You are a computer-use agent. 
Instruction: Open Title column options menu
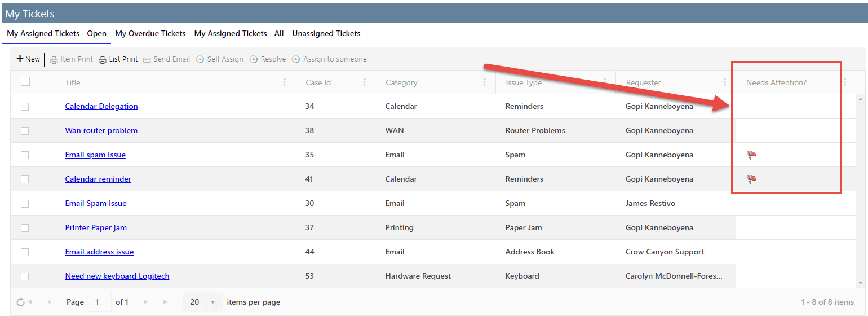point(285,82)
